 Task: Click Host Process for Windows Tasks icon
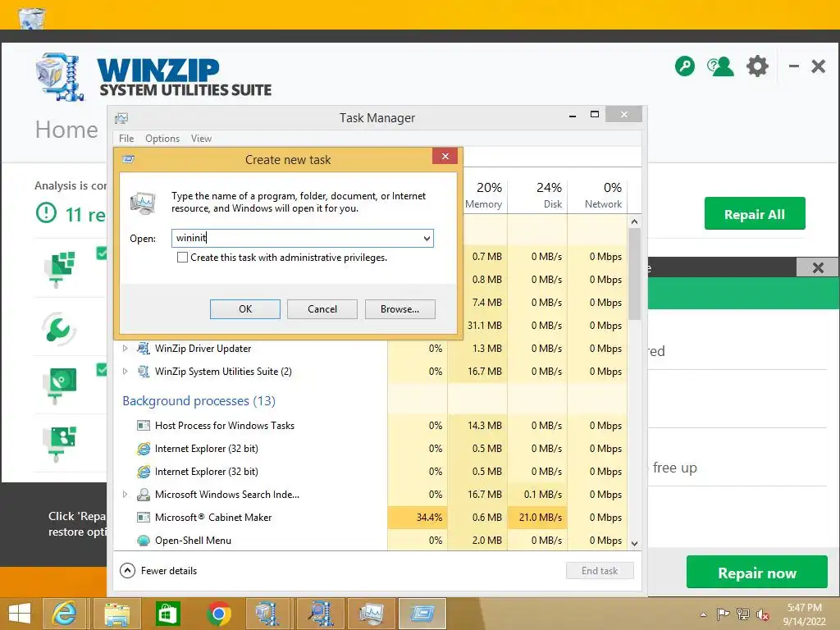pos(143,426)
